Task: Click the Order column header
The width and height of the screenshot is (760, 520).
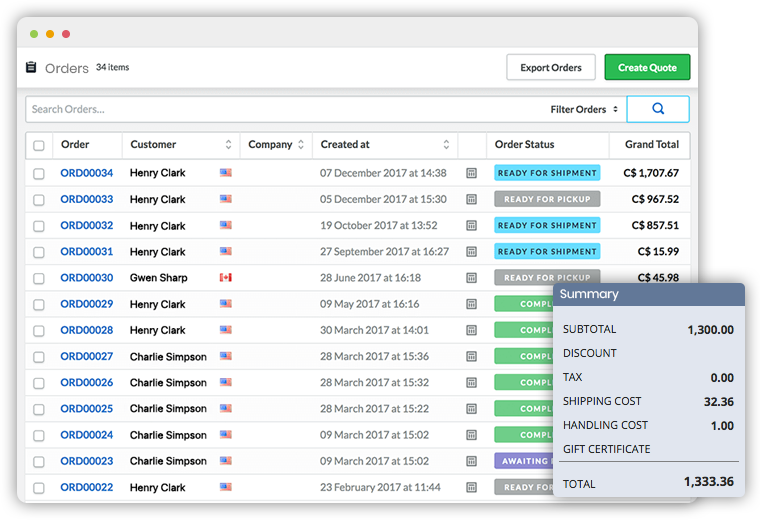Action: 75,144
